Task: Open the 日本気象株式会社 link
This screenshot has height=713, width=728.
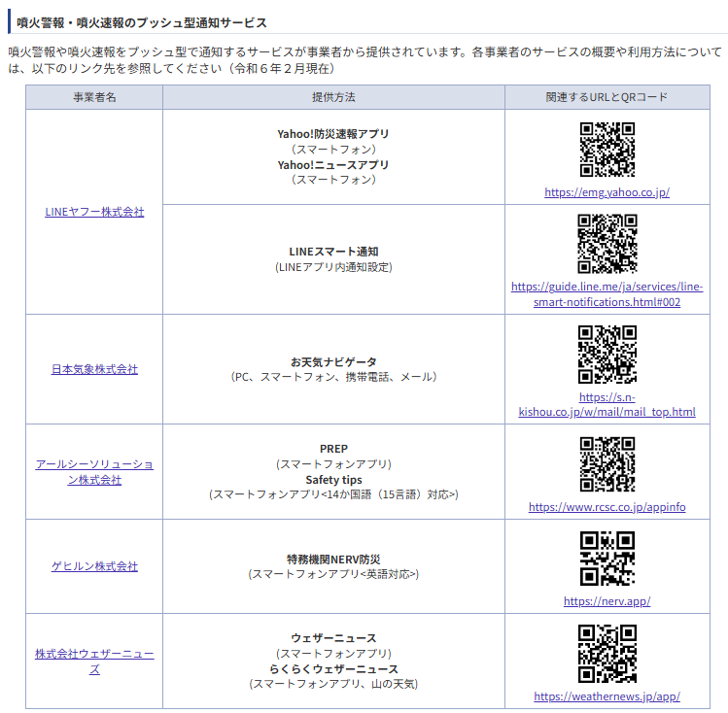Action: pyautogui.click(x=94, y=369)
